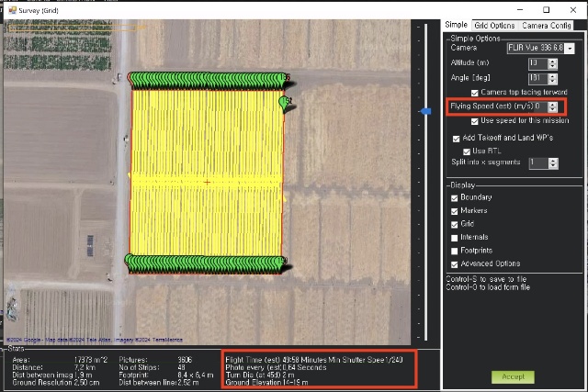
Task: Toggle Camera top facing forward checkbox
Action: click(x=474, y=93)
